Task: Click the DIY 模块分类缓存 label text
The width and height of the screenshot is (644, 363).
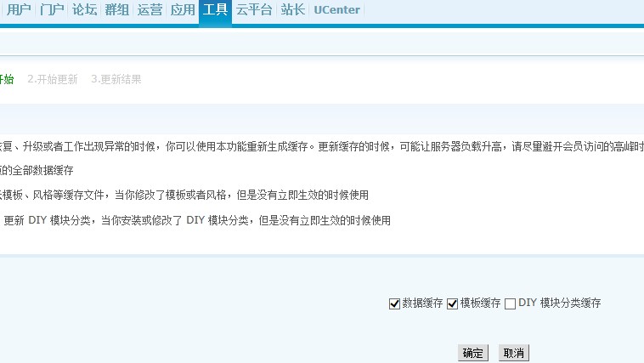Action: (559, 303)
